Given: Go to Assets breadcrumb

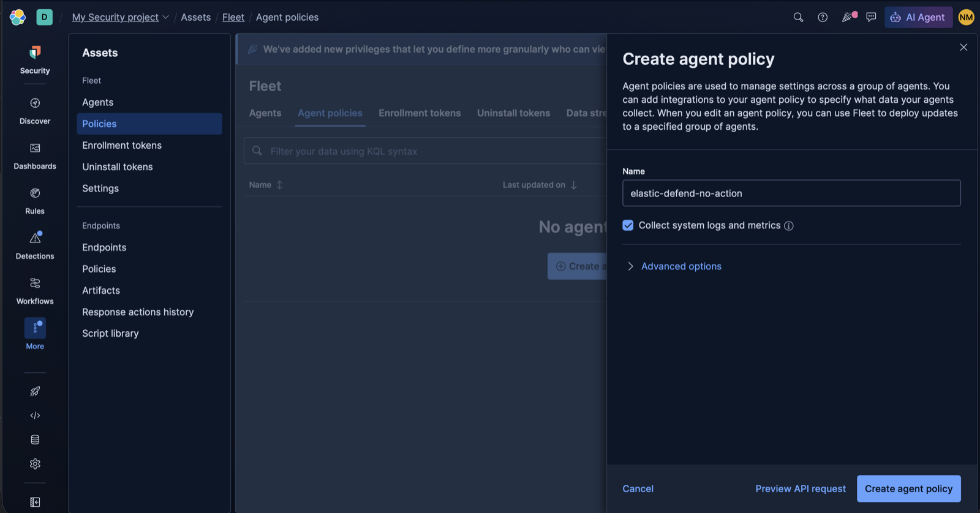Looking at the screenshot, I should pos(196,17).
